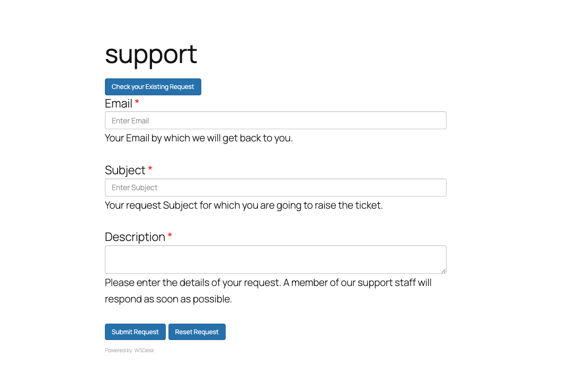Click the Email help text line
Screen dimensions: 588x366
pyautogui.click(x=199, y=138)
